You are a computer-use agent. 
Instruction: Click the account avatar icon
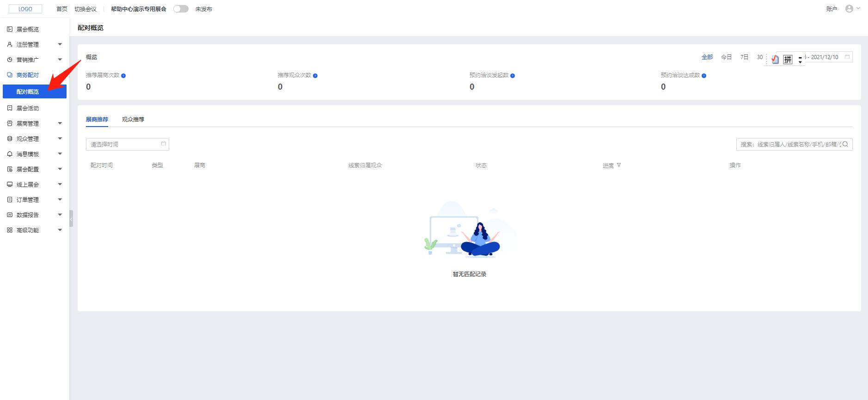coord(849,9)
